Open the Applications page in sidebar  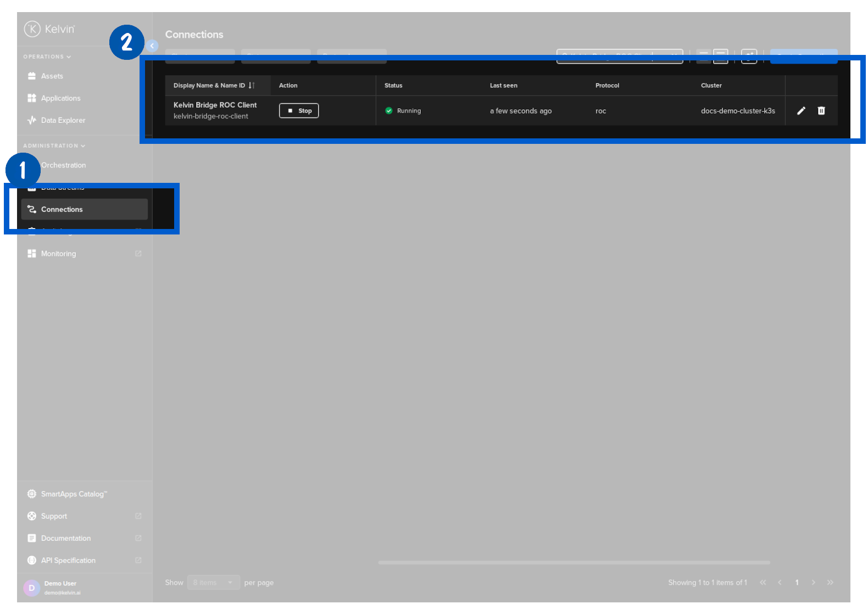tap(60, 98)
